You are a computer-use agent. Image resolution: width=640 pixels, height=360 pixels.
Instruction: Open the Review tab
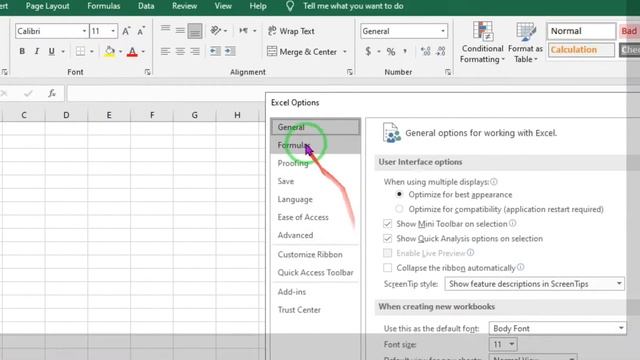pyautogui.click(x=184, y=6)
